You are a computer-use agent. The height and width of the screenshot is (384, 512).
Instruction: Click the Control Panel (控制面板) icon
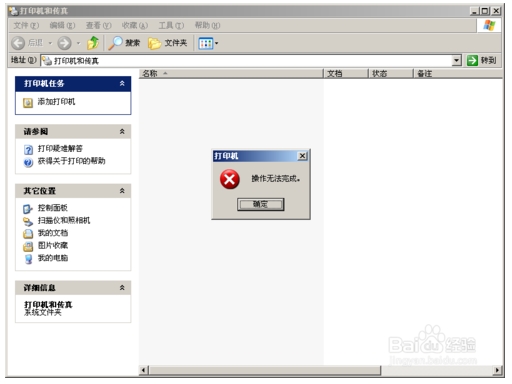28,209
